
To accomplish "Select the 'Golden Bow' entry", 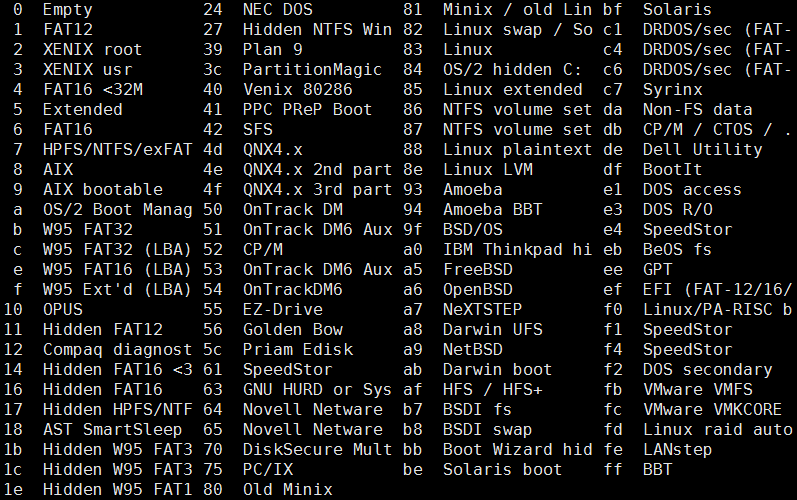I will [x=292, y=330].
